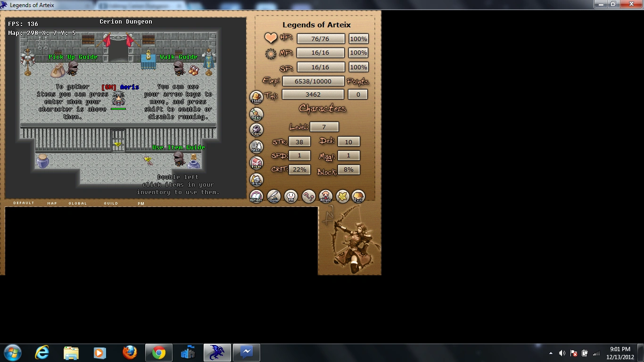Click the Cerion Dungeon map title

126,22
